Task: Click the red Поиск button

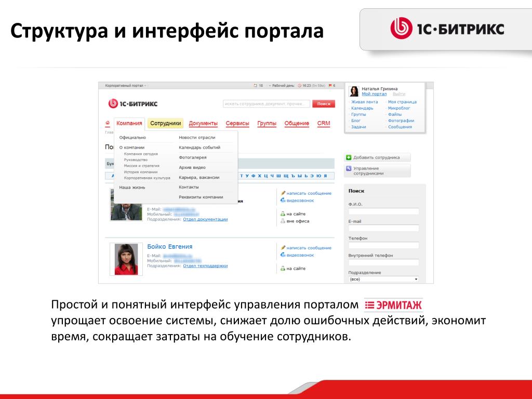Action: 324,104
